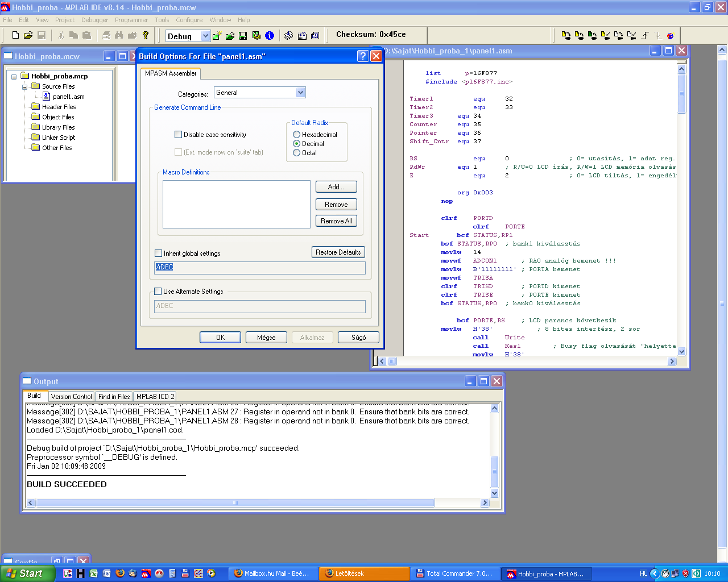Switch to the Find in Files tab
Image resolution: width=728 pixels, height=582 pixels.
coord(114,397)
